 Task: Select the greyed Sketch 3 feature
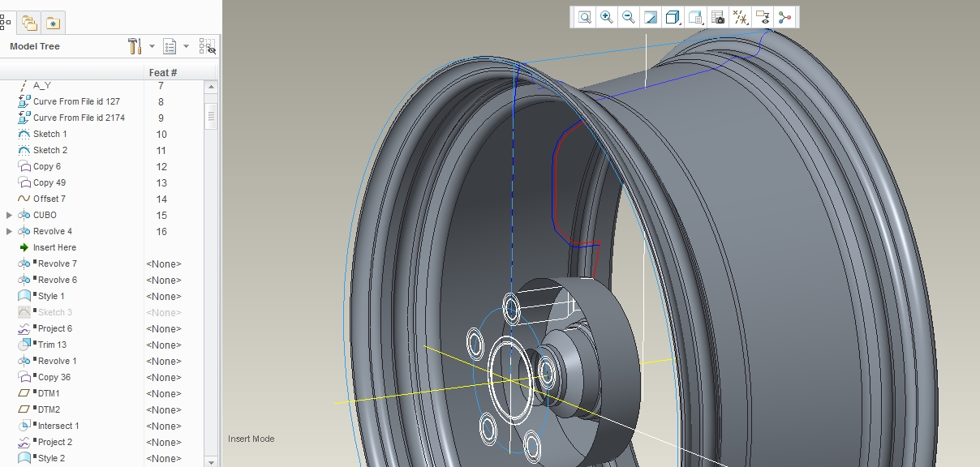pyautogui.click(x=54, y=312)
